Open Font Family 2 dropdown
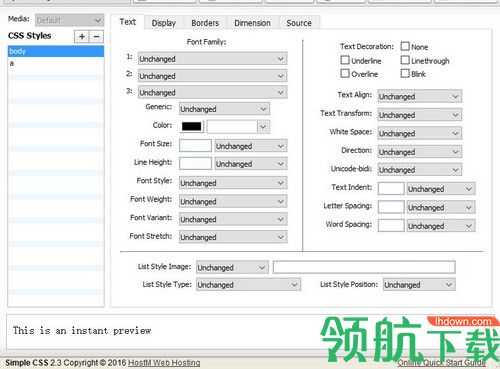 tap(213, 76)
